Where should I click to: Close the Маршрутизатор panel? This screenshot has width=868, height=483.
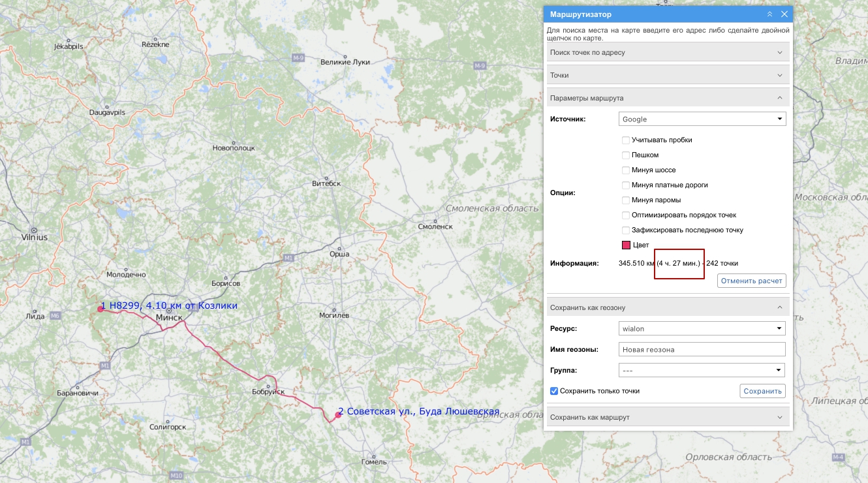784,14
